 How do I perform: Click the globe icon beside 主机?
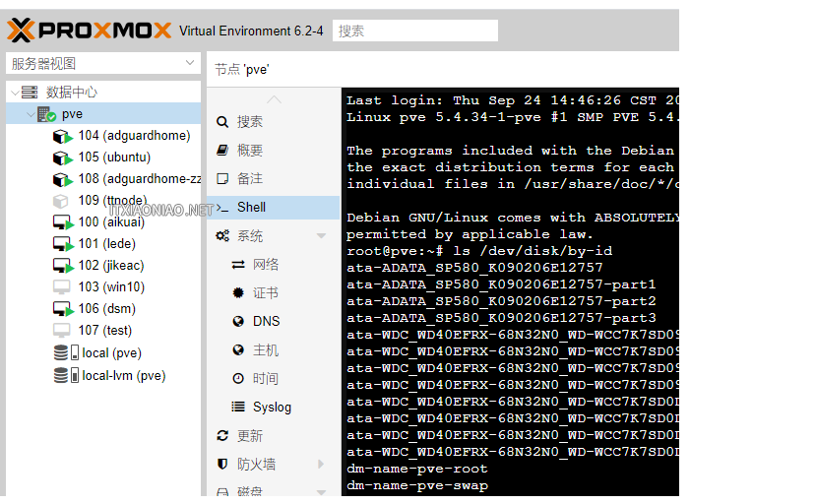pos(238,349)
